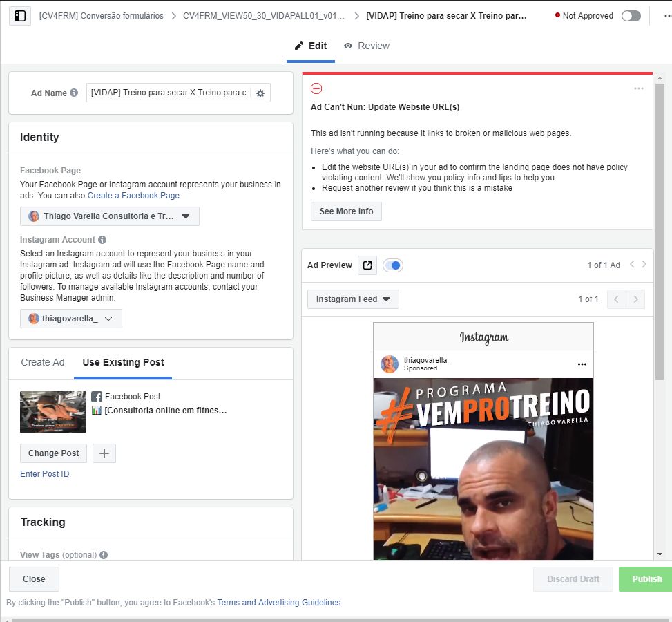The width and height of the screenshot is (672, 622).
Task: Click the second breadcrumb chevron after ad set
Action: (x=356, y=16)
